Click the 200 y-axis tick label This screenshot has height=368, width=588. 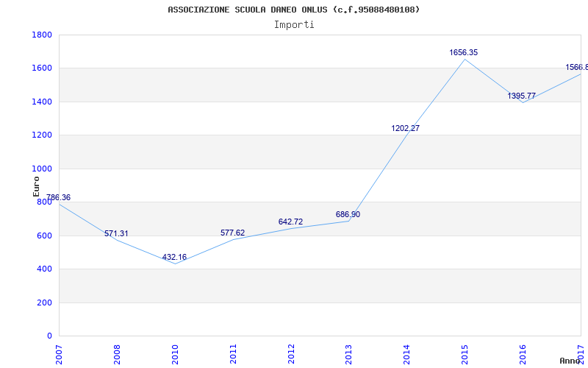45,302
